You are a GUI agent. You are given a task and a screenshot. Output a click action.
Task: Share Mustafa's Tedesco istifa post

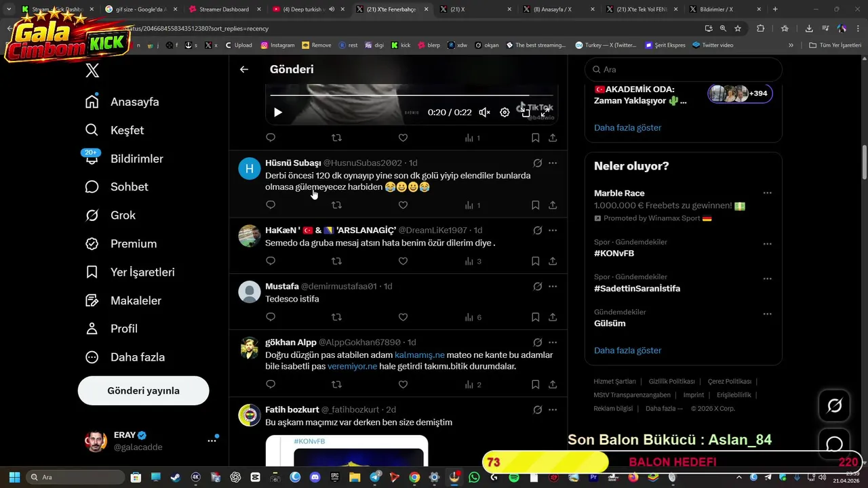pyautogui.click(x=553, y=317)
